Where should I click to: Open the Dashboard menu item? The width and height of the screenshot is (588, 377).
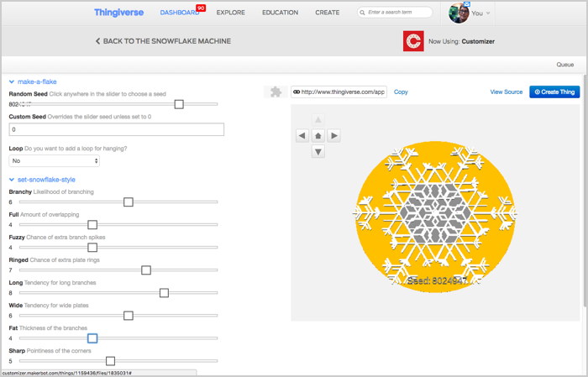[x=180, y=13]
